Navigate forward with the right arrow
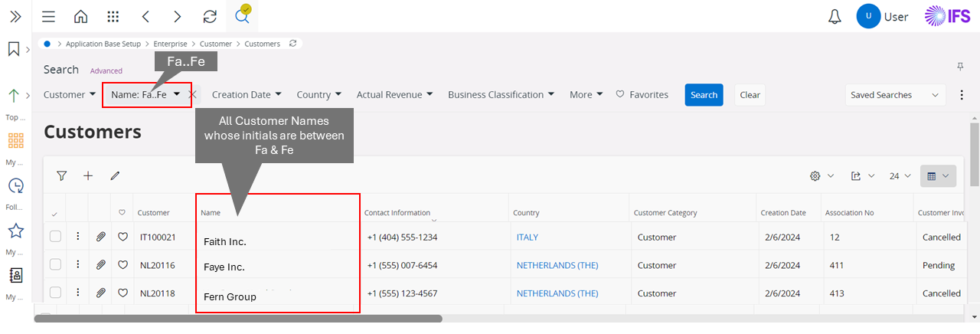980x334 pixels. click(178, 16)
